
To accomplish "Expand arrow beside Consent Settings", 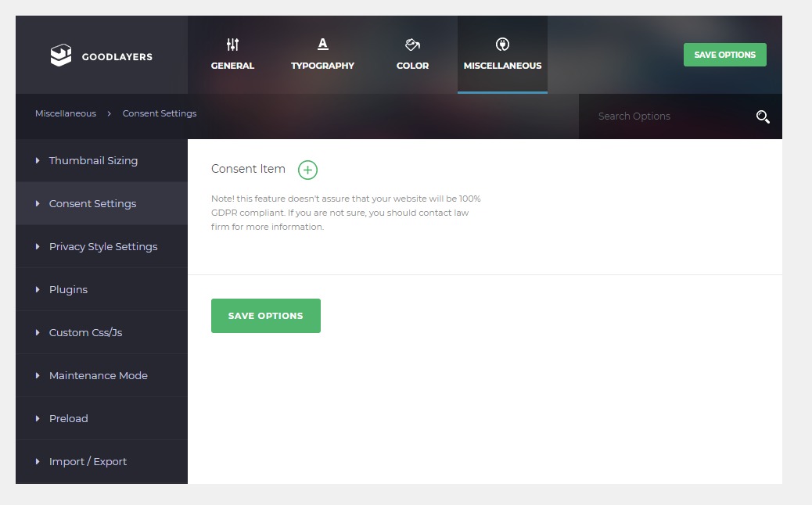I will tap(38, 204).
